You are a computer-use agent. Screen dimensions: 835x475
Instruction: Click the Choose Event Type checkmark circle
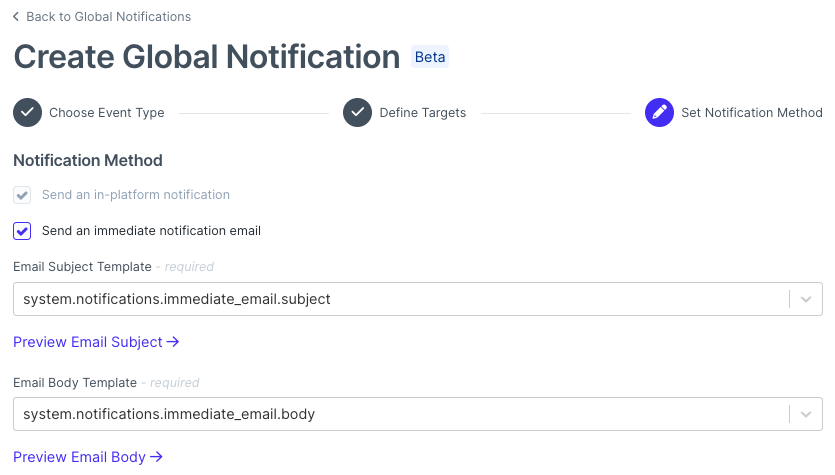[27, 112]
